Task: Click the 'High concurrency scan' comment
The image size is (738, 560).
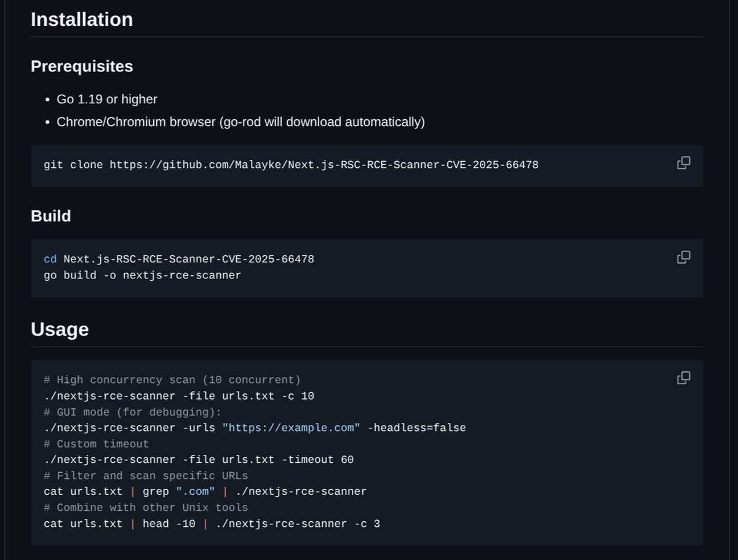Action: click(172, 380)
